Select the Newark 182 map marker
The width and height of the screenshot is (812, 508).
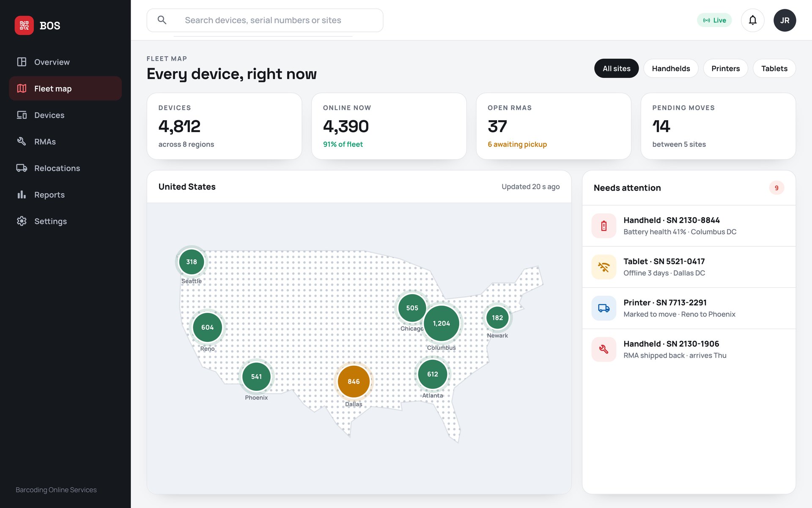point(497,317)
